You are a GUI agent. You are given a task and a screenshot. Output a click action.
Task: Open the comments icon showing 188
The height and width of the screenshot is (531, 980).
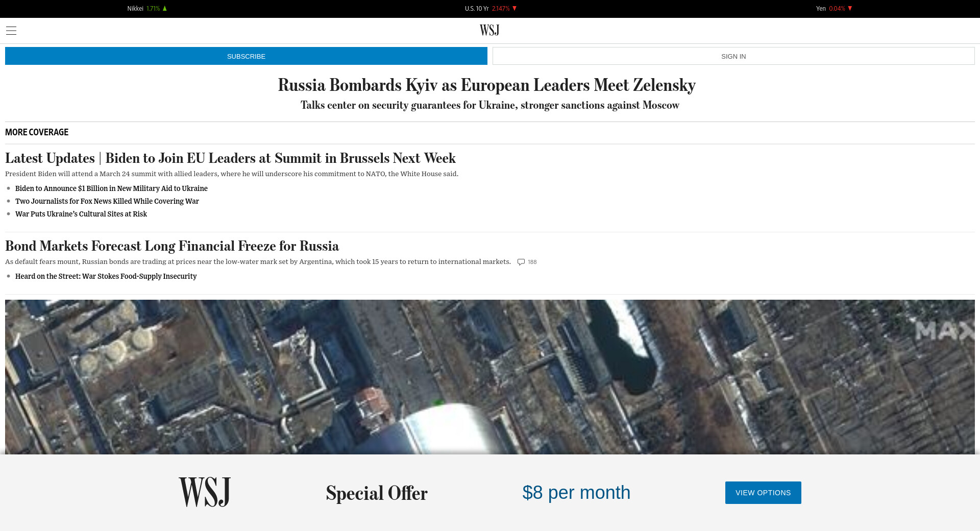[521, 262]
